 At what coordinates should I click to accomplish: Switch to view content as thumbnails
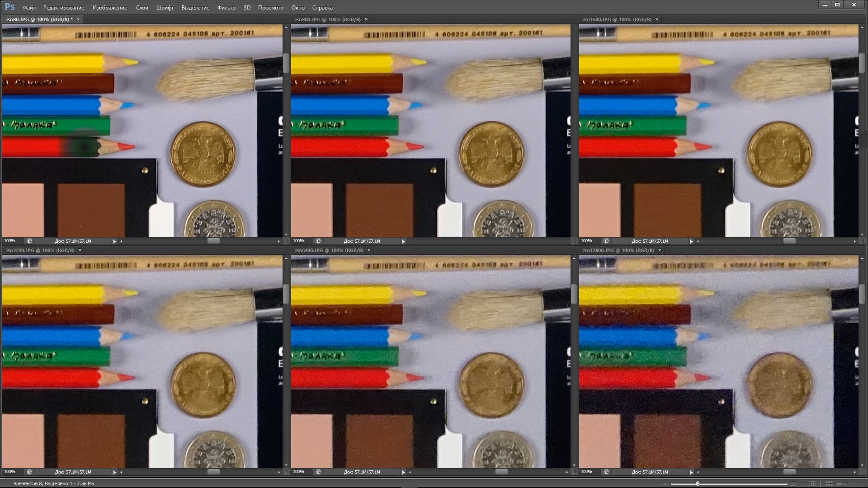829,483
